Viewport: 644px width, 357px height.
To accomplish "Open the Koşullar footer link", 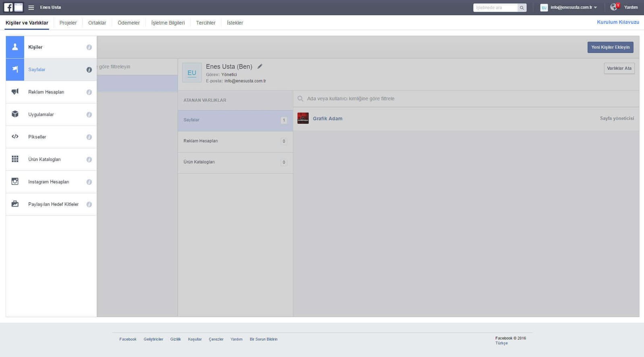I will [195, 339].
